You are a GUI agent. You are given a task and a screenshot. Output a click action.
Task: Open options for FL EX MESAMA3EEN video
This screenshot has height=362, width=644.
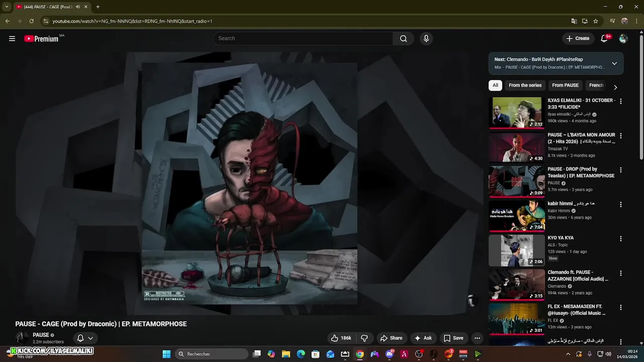click(x=620, y=307)
